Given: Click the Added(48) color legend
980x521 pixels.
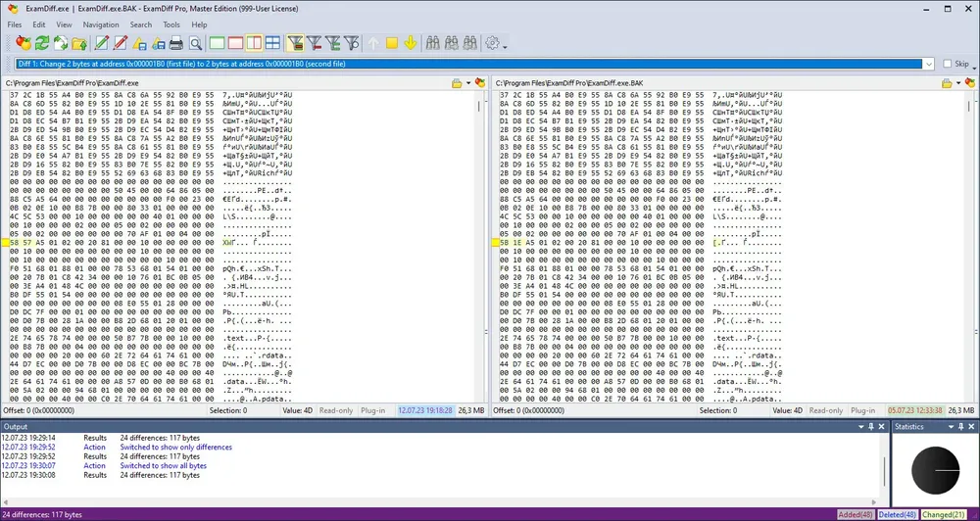Looking at the screenshot, I should (x=857, y=515).
